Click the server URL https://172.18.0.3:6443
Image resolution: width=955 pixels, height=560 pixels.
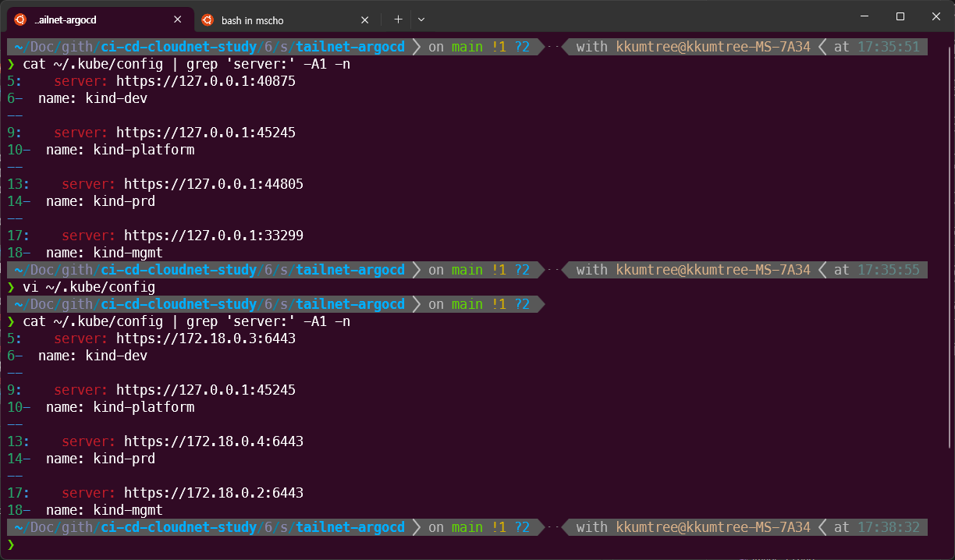coord(206,338)
